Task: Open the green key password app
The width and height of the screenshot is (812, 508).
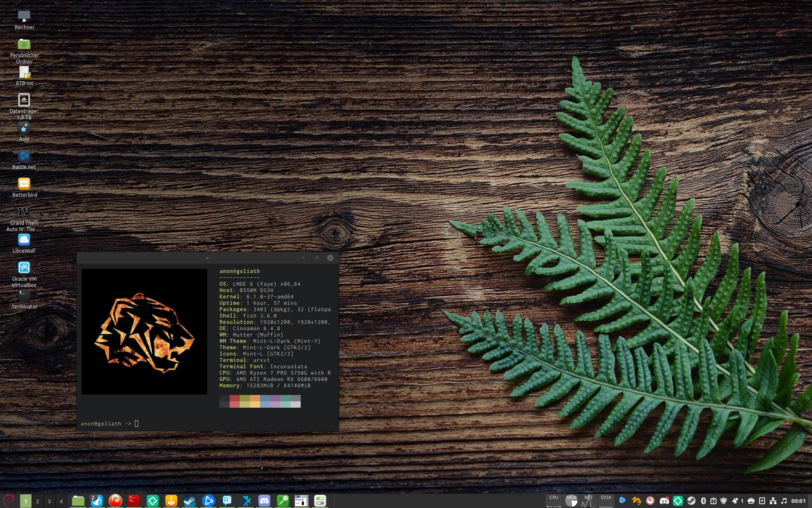Action: pos(283,501)
